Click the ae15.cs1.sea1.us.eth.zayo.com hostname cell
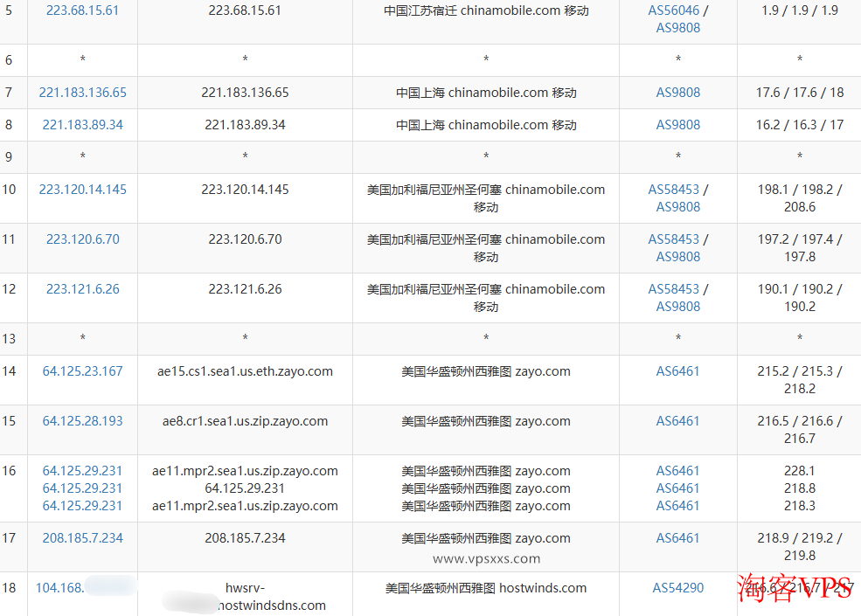Image resolution: width=861 pixels, height=616 pixels. pyautogui.click(x=245, y=371)
